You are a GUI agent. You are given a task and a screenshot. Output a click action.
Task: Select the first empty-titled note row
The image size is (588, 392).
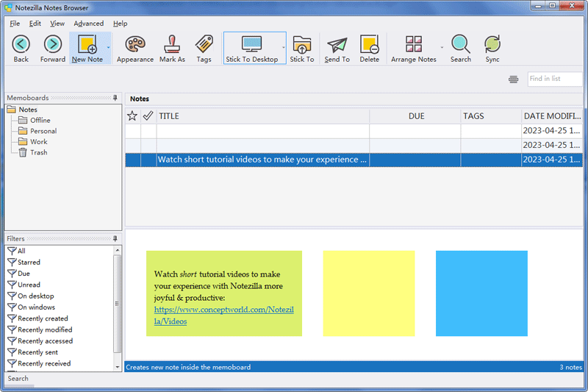(354, 130)
